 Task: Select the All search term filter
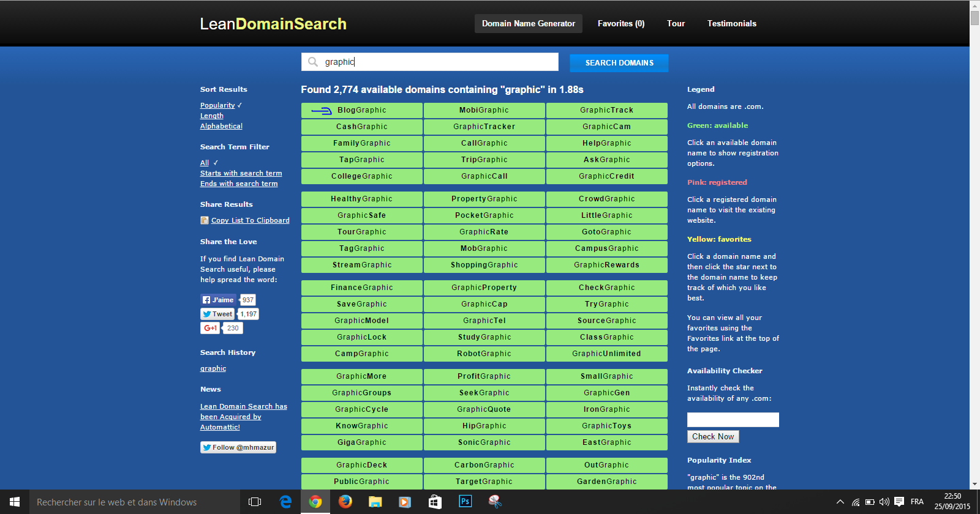[205, 163]
